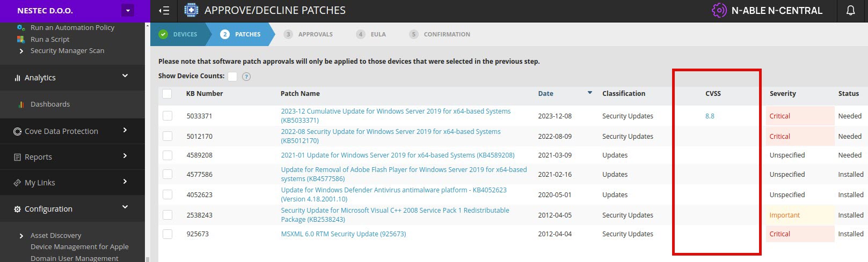Select checkbox for KB 925673
This screenshot has height=262, width=868.
coord(167,234)
